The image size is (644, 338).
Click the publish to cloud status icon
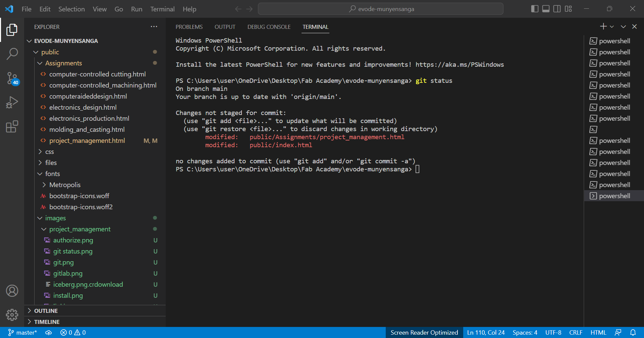(x=49, y=332)
